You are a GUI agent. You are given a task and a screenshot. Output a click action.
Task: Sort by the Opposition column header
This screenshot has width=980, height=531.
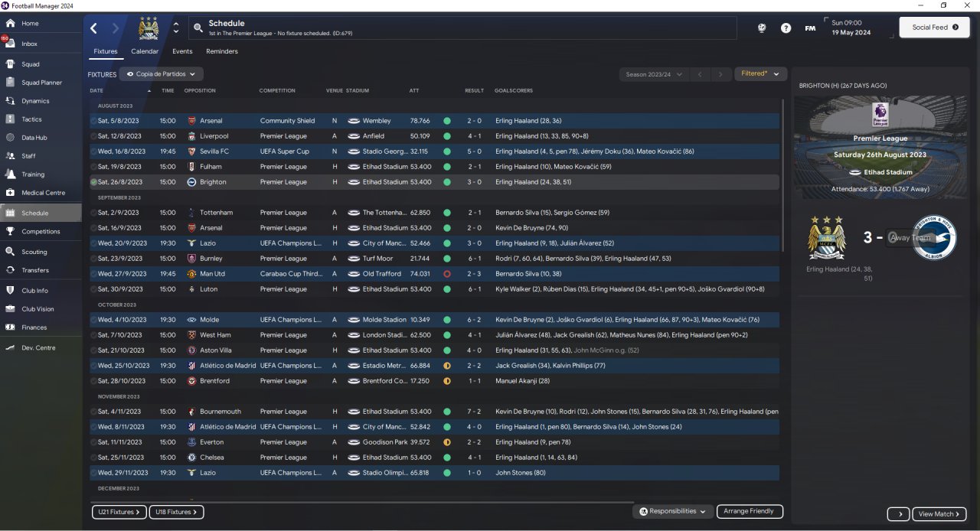click(200, 90)
